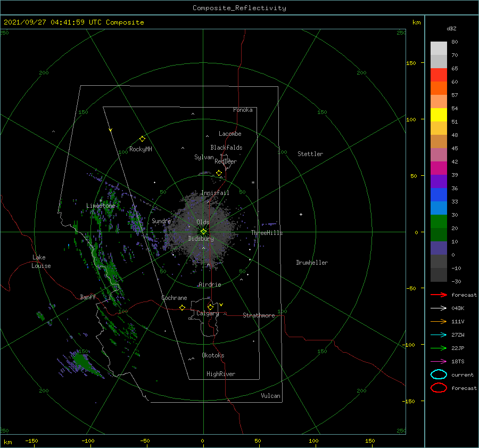Screen dimensions: 479x448
Task: Click the magenta 39-42 dBZ swatch
Action: (439, 168)
